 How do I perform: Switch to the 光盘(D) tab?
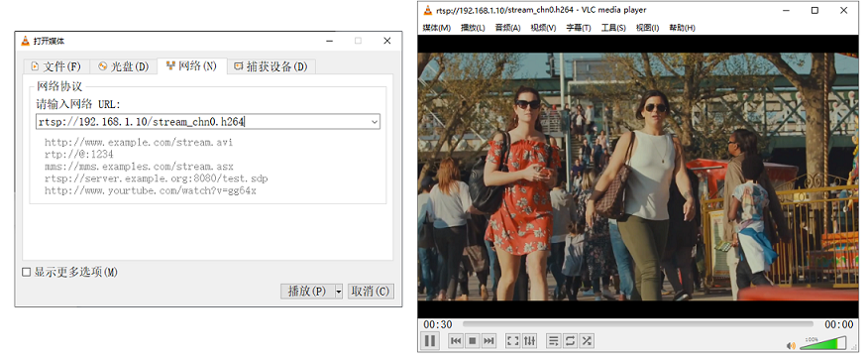124,66
